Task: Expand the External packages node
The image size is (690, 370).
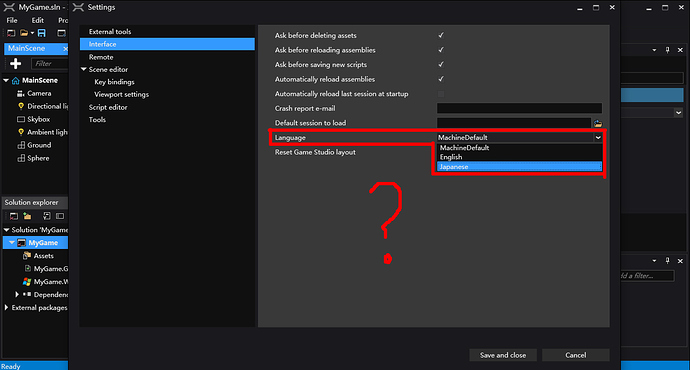Action: (6, 308)
